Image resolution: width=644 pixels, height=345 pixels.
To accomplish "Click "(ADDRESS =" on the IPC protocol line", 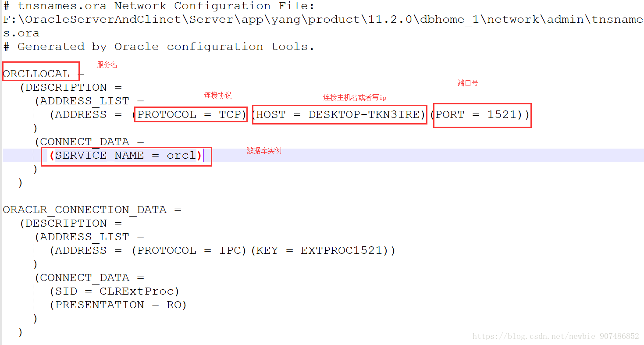I will [86, 251].
